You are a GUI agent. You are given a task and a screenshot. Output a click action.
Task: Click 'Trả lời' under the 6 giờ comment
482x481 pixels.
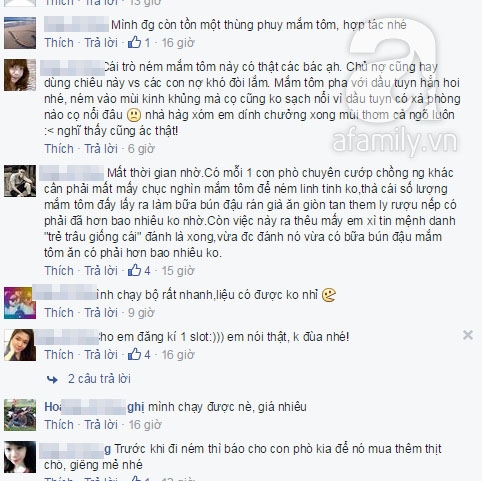tap(101, 149)
